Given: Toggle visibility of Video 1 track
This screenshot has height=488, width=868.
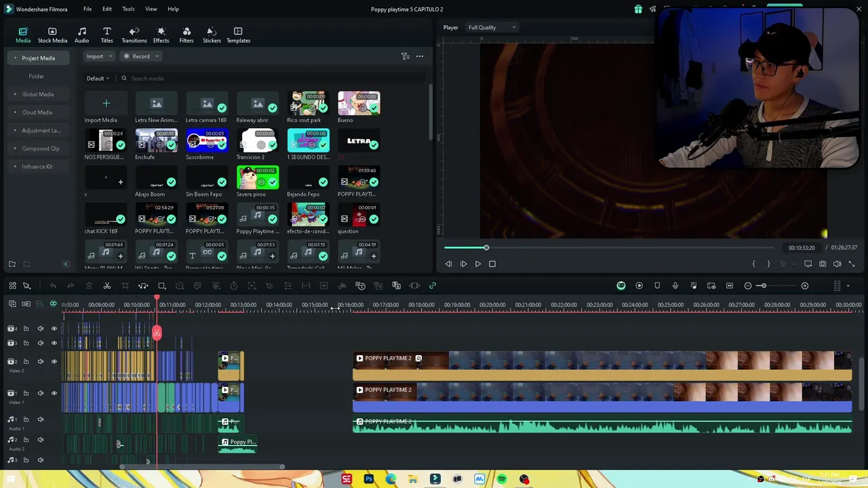Looking at the screenshot, I should click(54, 393).
